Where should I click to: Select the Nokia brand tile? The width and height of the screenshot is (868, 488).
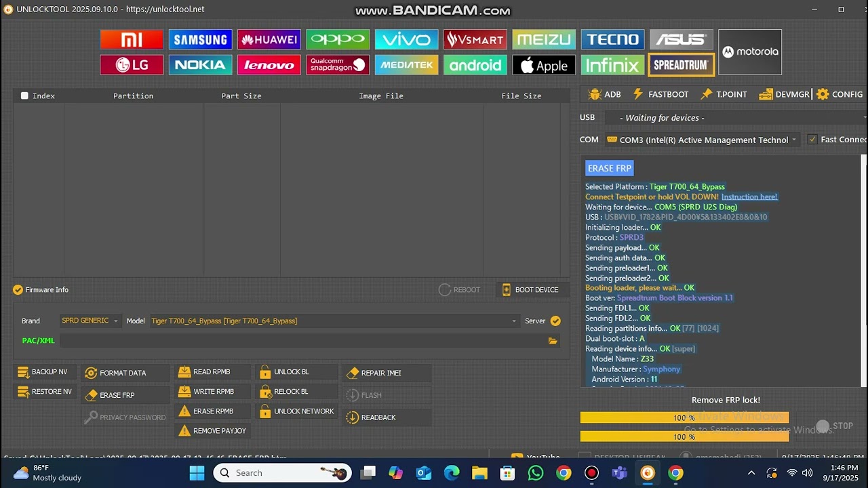(x=200, y=65)
